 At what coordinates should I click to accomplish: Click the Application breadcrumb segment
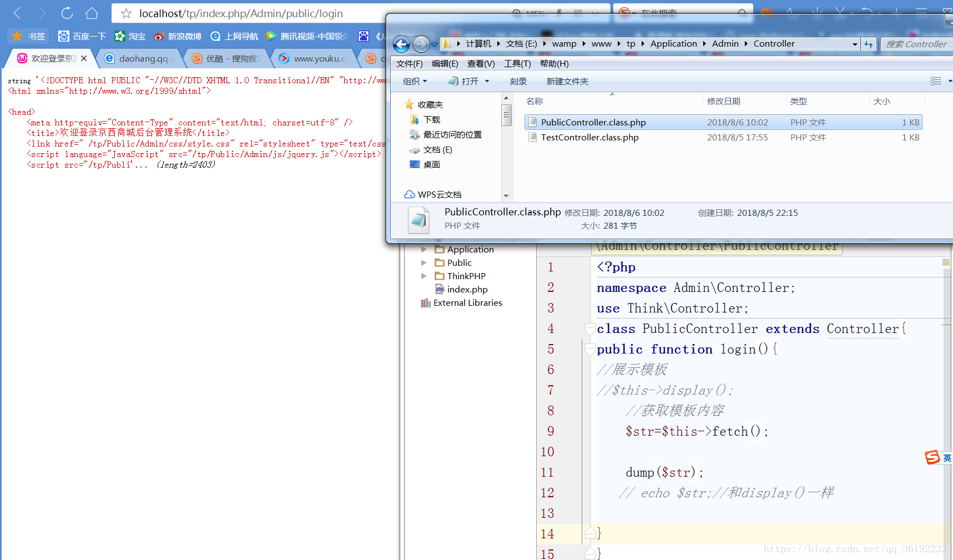[674, 44]
